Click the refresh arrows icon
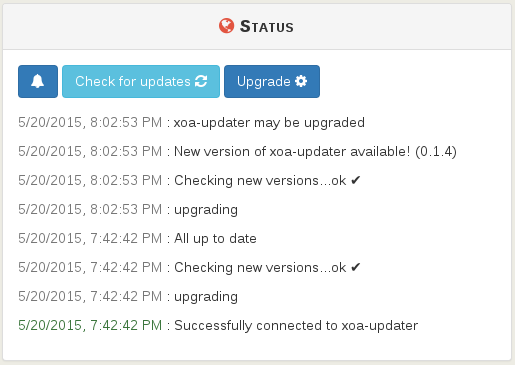515x365 pixels. point(201,81)
